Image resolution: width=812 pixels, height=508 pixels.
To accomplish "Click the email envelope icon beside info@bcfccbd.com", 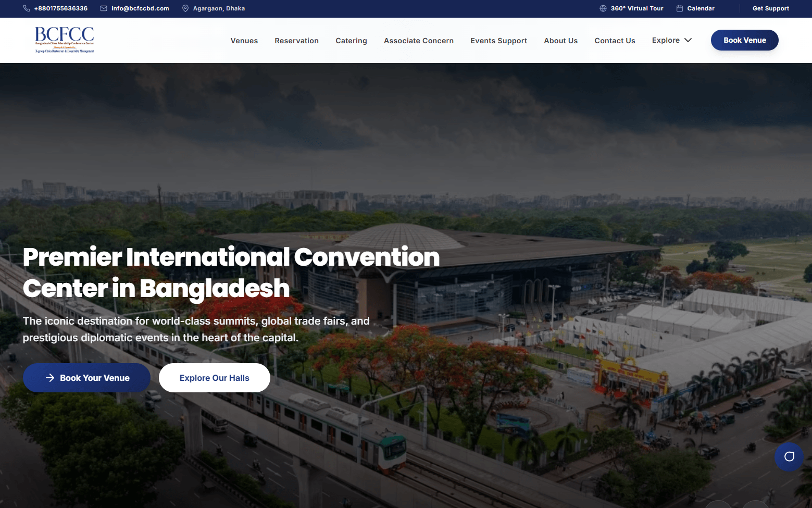I will click(x=103, y=8).
